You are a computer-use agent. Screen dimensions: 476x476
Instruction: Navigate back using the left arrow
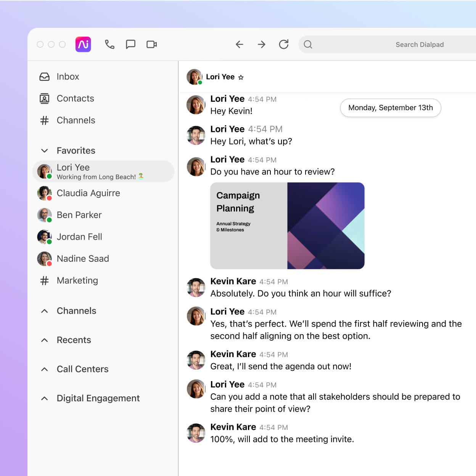tap(239, 44)
